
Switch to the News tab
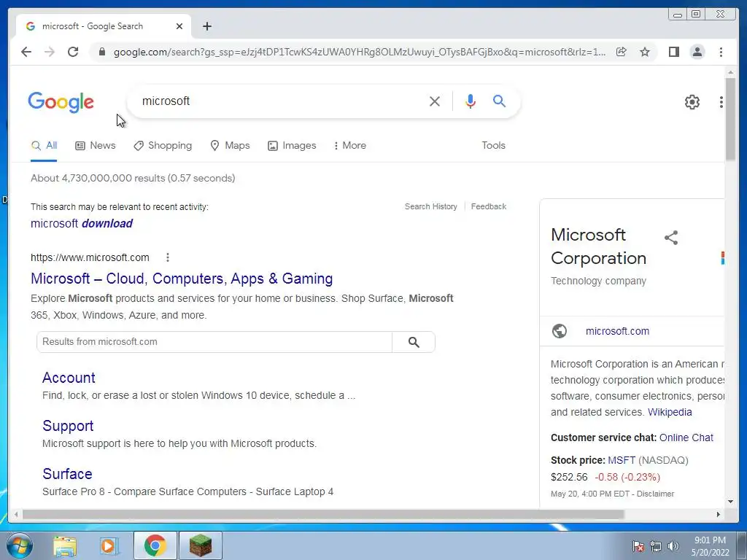point(96,145)
